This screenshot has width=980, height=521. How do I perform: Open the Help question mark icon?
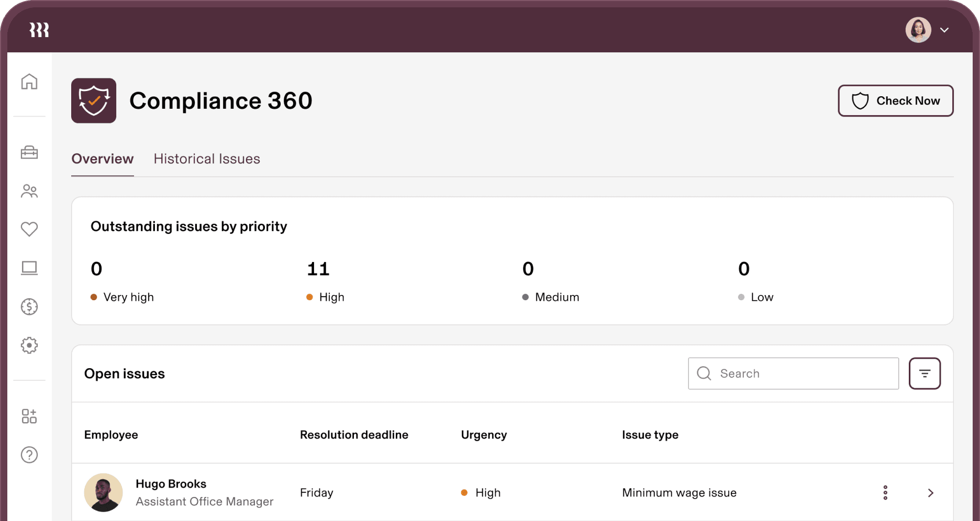(x=29, y=455)
